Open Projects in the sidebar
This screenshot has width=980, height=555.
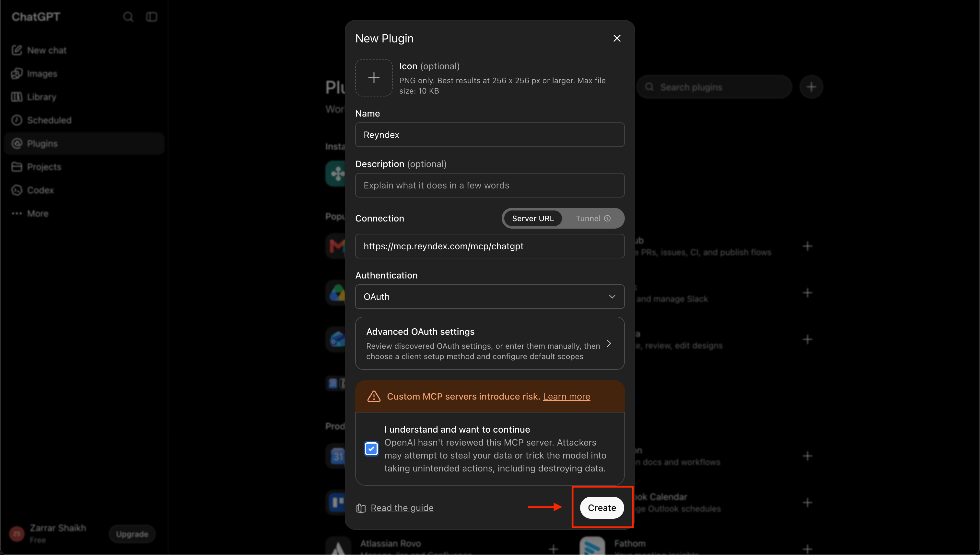point(84,166)
